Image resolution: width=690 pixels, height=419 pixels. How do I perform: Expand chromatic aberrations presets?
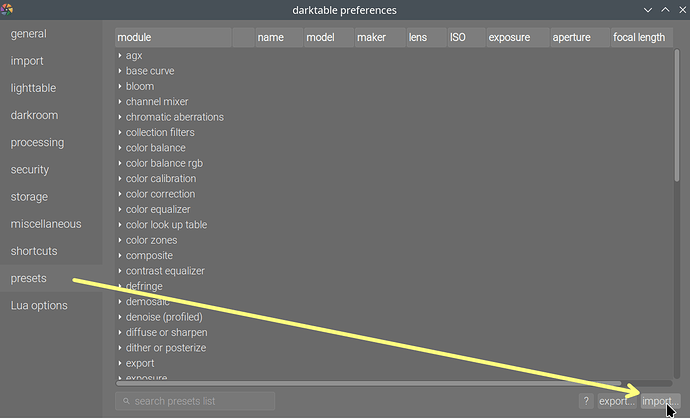pos(120,117)
